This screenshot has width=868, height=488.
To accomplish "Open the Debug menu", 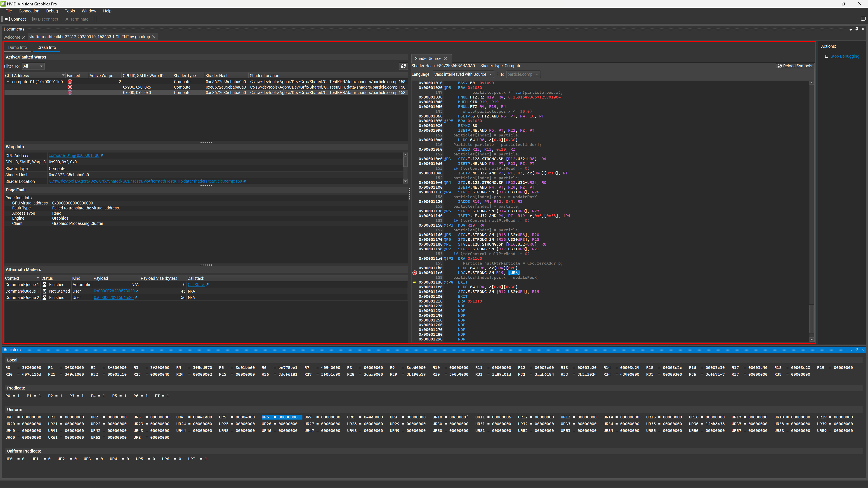I will click(x=52, y=11).
